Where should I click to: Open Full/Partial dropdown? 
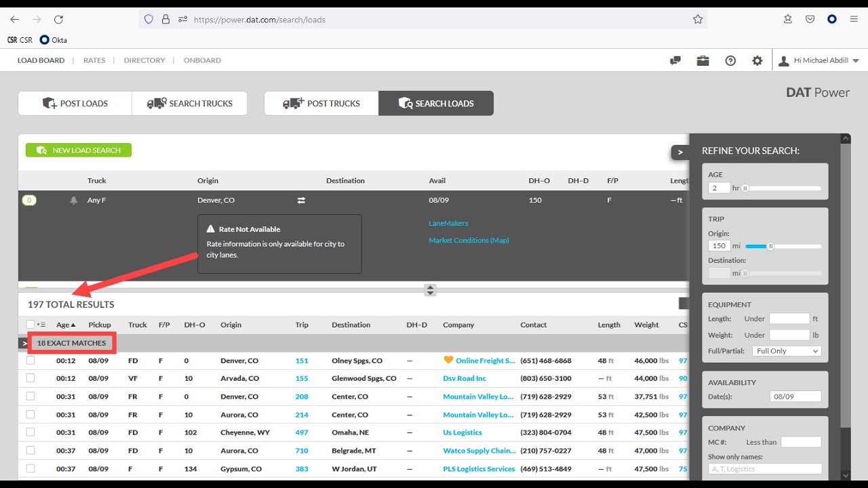tap(787, 351)
